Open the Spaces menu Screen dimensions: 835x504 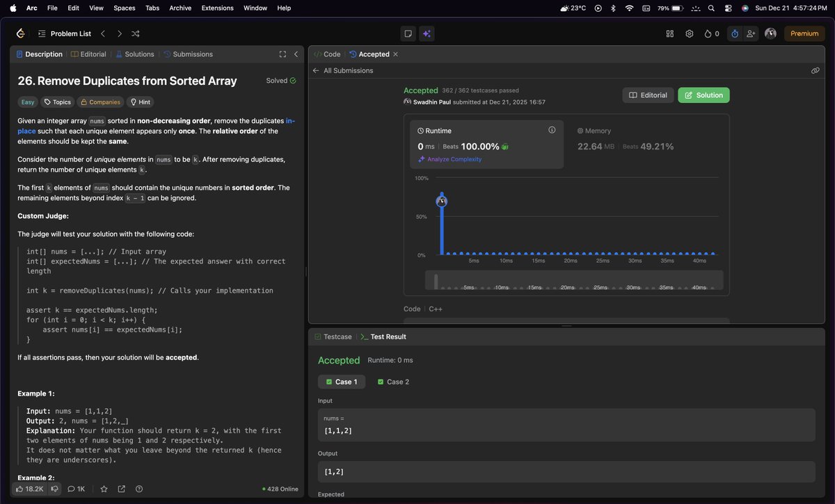pyautogui.click(x=124, y=8)
